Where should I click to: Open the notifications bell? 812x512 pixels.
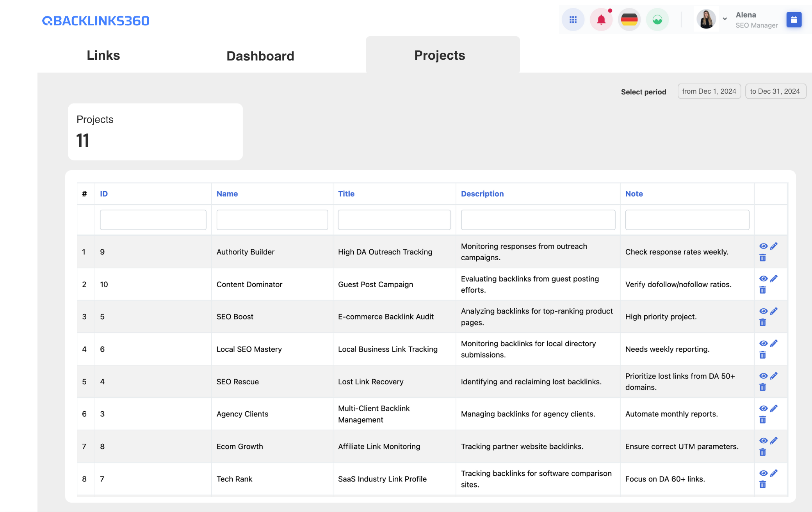[x=601, y=19]
